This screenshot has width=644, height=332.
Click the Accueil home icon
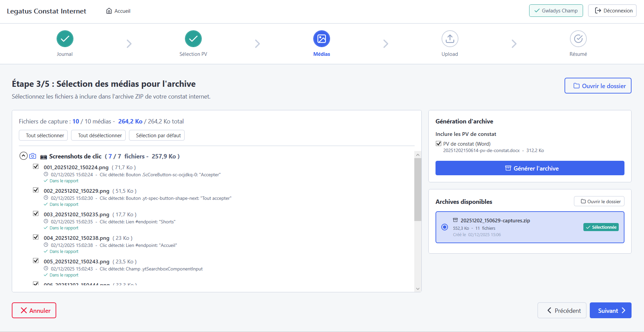(109, 11)
